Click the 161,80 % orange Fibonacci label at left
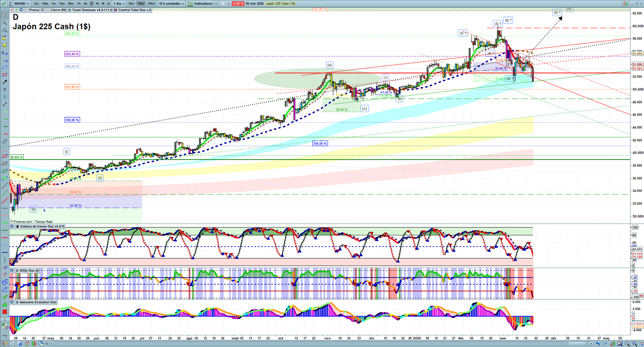Viewport: 644px width, 347px height. (72, 87)
